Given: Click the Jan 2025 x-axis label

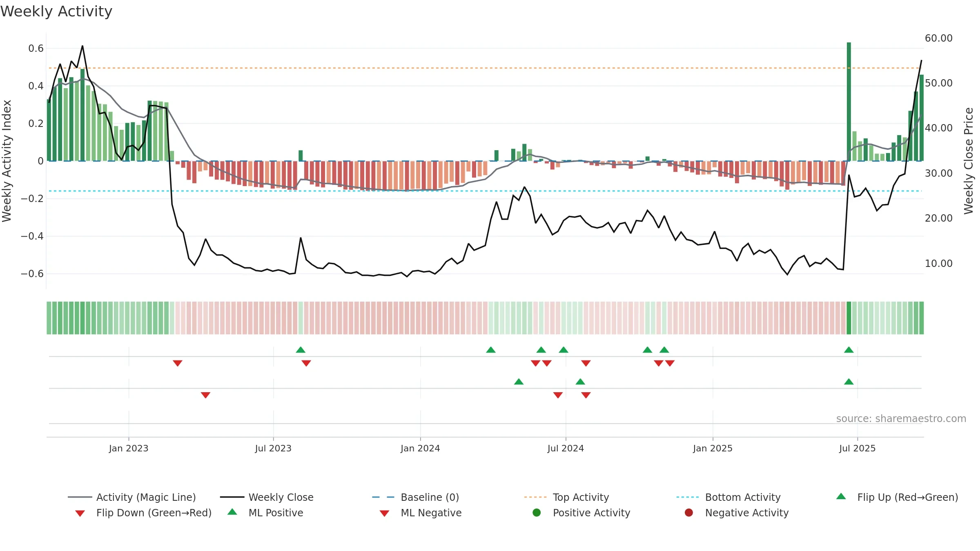Looking at the screenshot, I should [x=713, y=448].
